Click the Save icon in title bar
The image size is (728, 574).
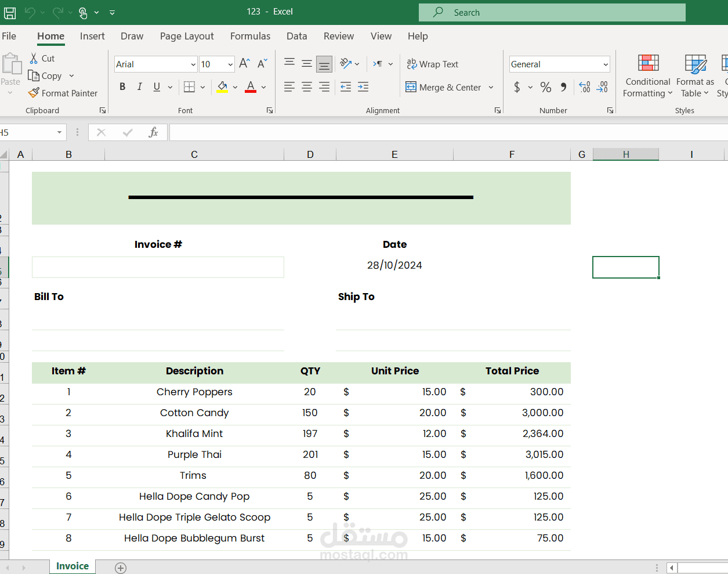[10, 12]
